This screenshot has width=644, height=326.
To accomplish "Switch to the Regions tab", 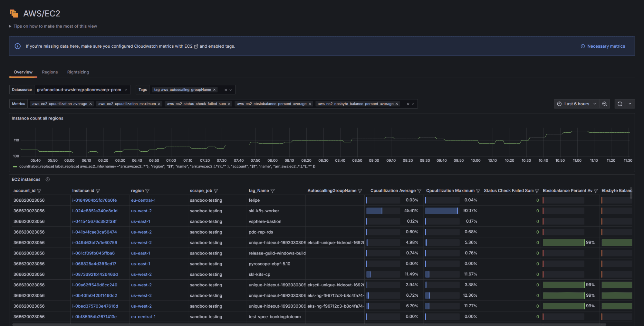I will pos(50,72).
